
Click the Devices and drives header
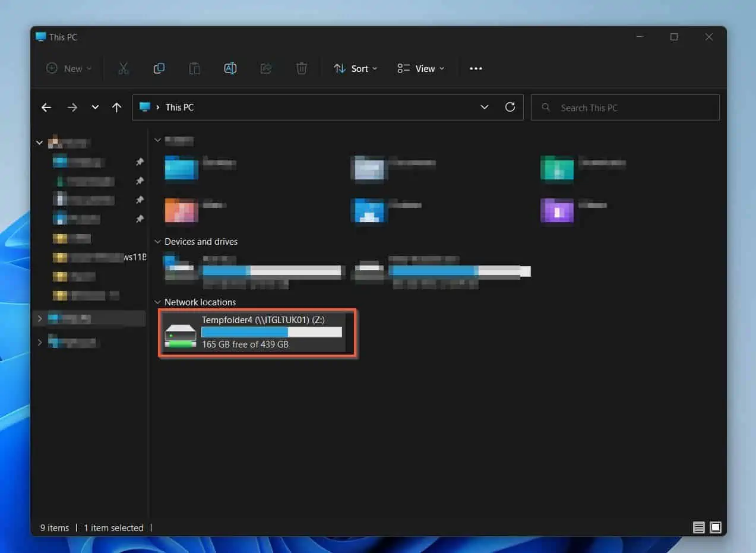[x=201, y=242]
